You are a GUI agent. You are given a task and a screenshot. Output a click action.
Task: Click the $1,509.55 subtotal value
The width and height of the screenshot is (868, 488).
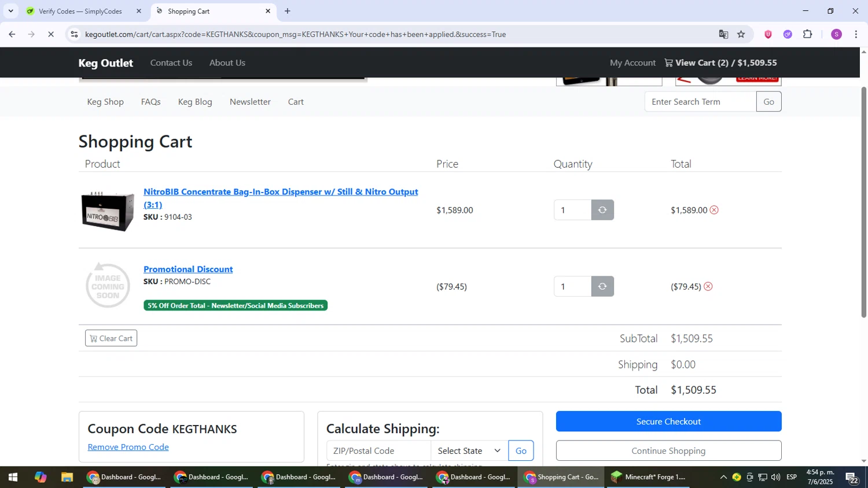692,338
